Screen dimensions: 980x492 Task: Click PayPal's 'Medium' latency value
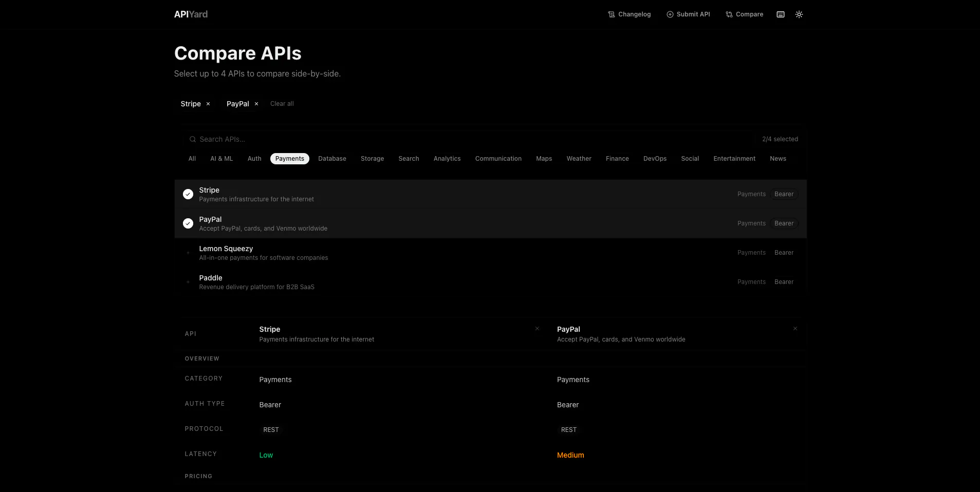570,455
